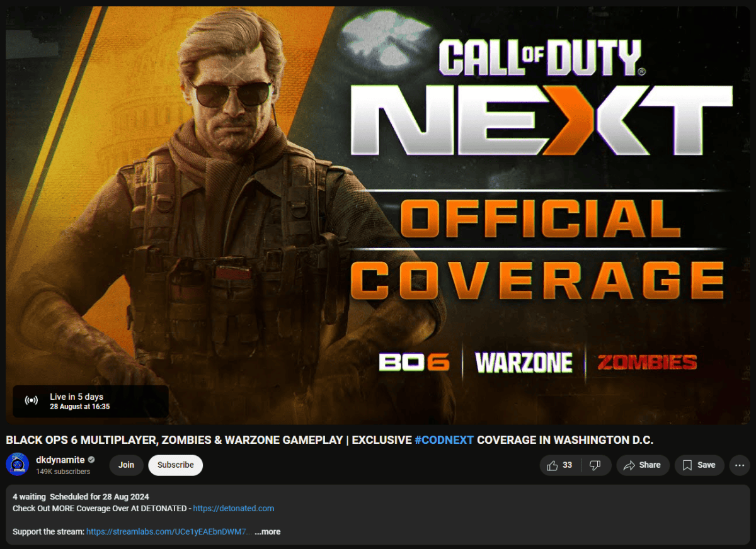Image resolution: width=756 pixels, height=549 pixels.
Task: Click the '28 August at 16:35' time text
Action: click(x=80, y=407)
